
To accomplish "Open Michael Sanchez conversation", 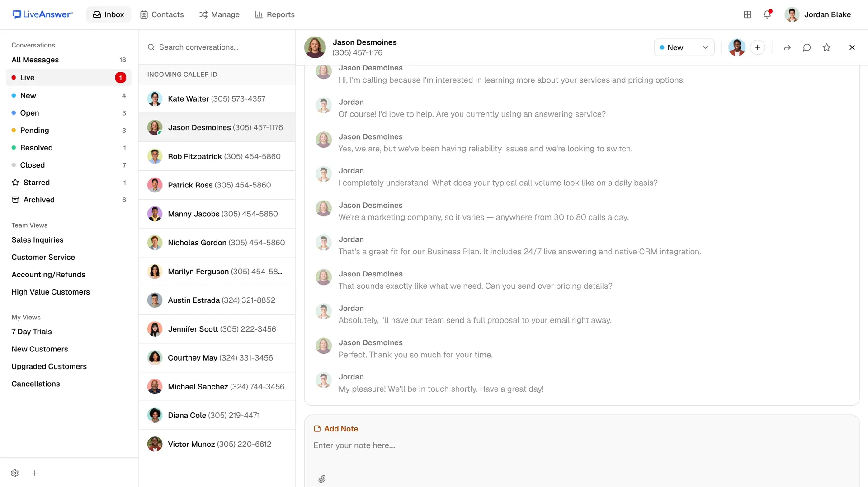I will 217,387.
